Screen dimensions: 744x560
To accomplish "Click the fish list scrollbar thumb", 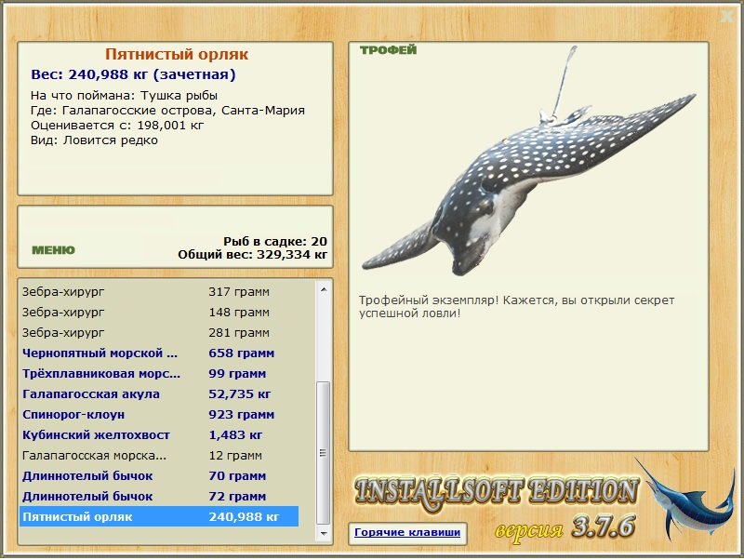I will tap(323, 452).
